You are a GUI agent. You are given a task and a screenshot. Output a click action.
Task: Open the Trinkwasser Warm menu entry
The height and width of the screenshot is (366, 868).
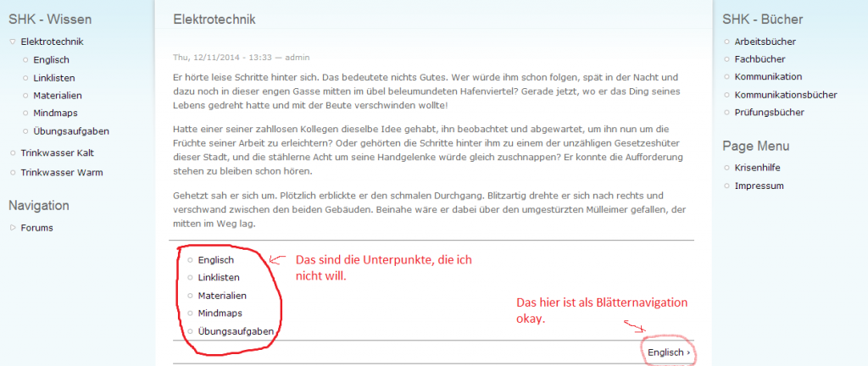tap(62, 173)
